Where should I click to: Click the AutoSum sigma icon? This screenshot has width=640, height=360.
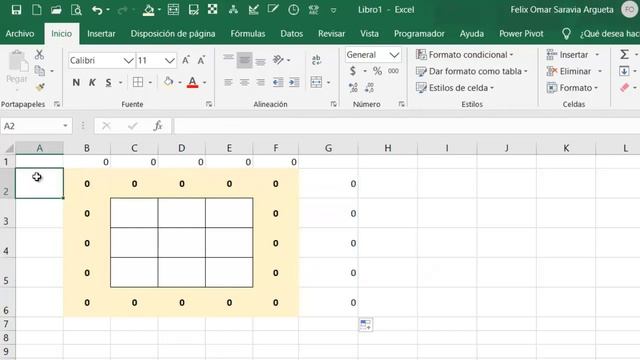coord(624,54)
